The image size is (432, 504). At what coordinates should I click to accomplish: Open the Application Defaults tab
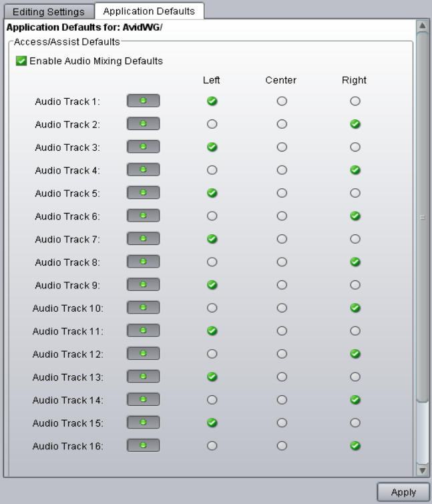point(149,11)
